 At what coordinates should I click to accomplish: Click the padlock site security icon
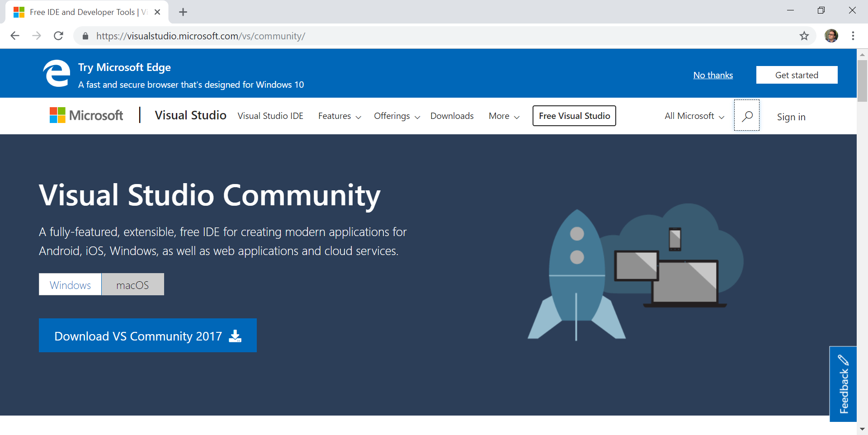85,36
